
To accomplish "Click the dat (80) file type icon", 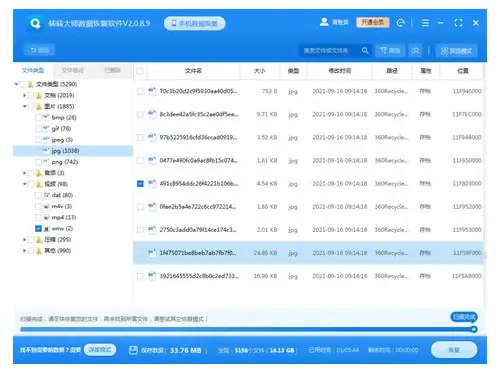I will click(47, 195).
